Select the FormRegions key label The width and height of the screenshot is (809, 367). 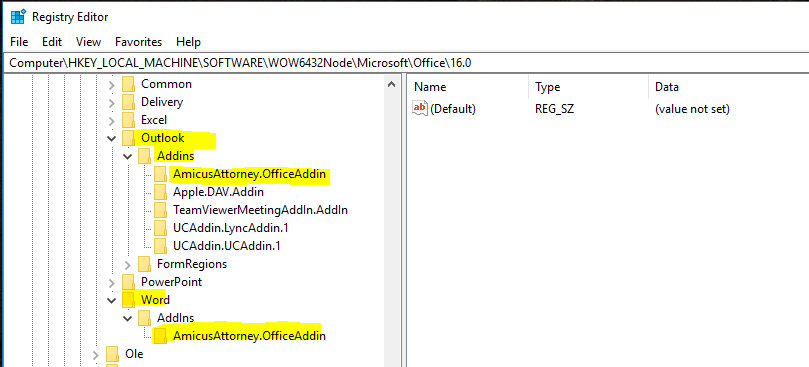click(192, 264)
